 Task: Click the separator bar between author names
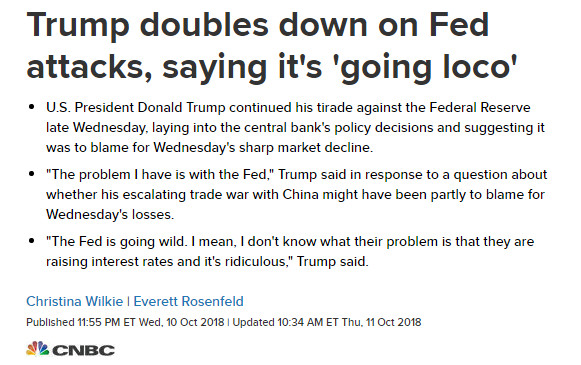pyautogui.click(x=128, y=301)
